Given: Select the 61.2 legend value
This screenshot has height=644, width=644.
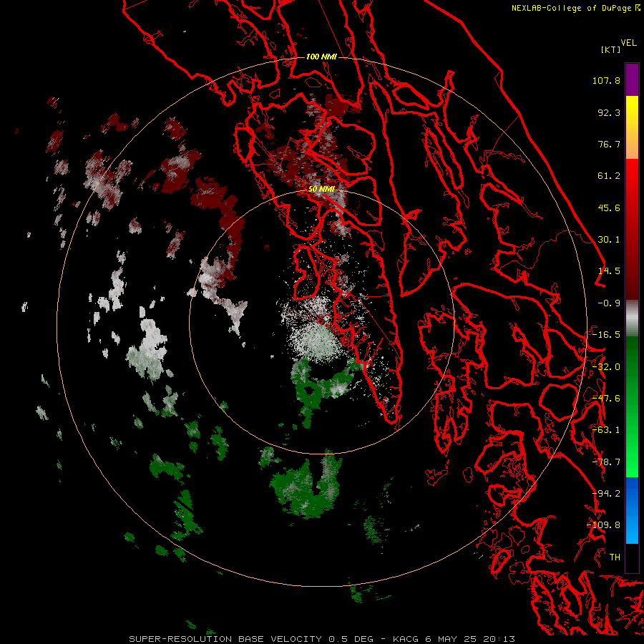Looking at the screenshot, I should pos(609,176).
